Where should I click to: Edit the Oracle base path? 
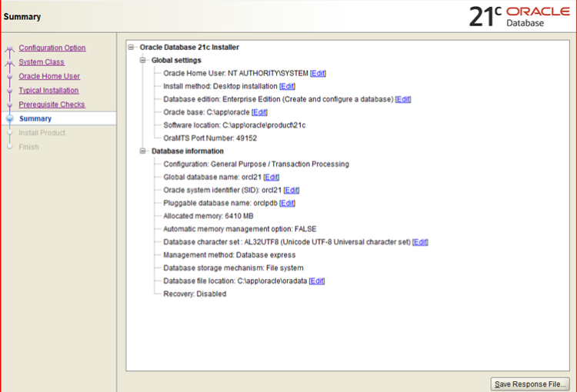259,112
